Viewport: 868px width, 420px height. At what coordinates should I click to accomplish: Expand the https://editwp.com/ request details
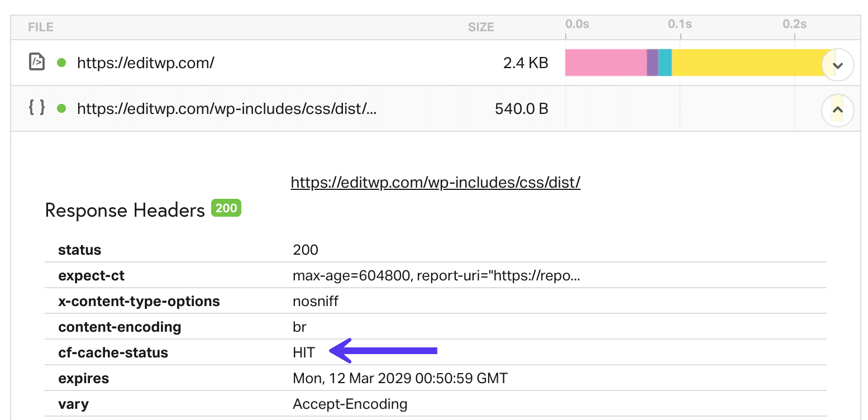[x=837, y=65]
